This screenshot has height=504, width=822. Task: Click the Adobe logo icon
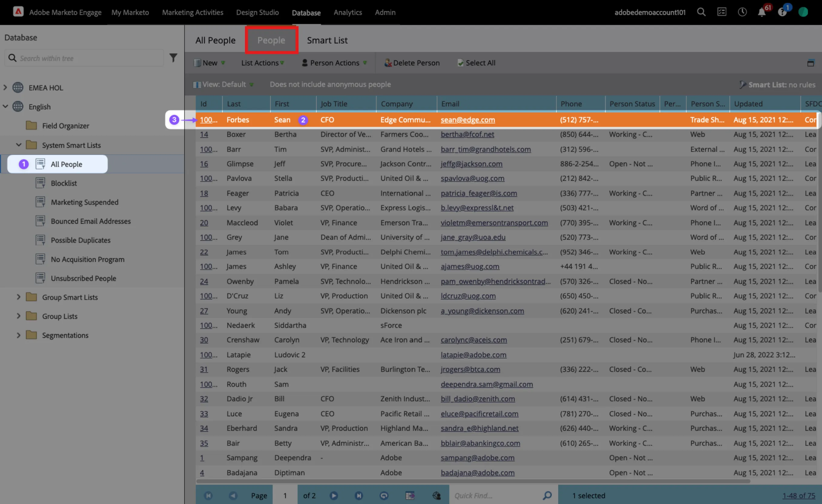coord(18,12)
